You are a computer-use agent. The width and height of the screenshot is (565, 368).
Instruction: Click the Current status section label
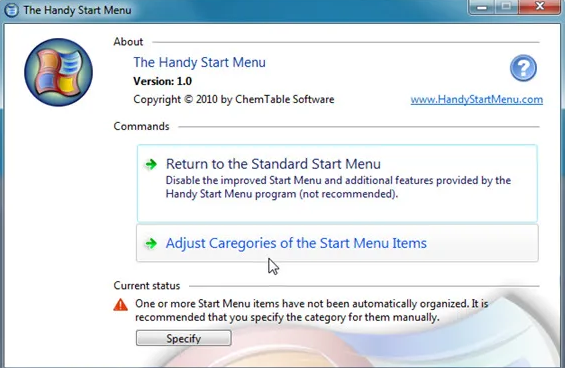point(147,286)
